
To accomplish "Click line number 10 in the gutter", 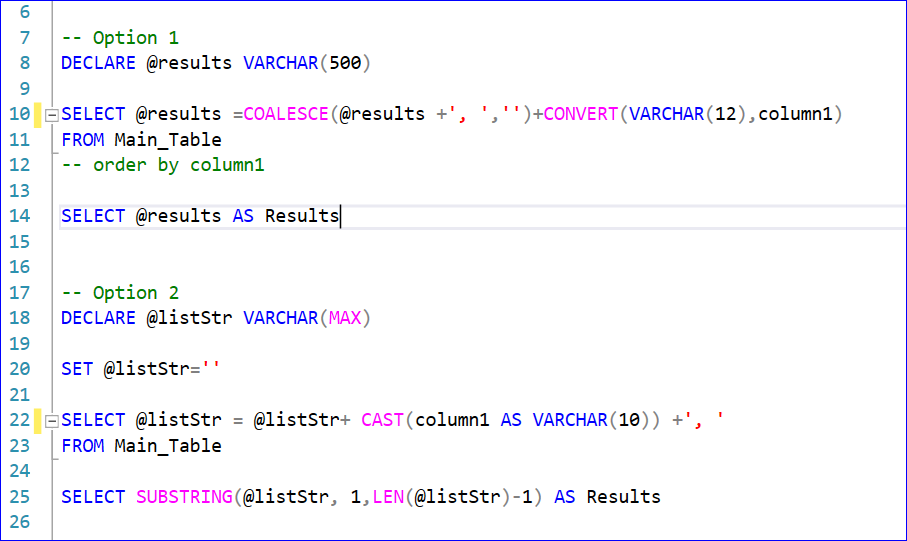I will pos(20,114).
